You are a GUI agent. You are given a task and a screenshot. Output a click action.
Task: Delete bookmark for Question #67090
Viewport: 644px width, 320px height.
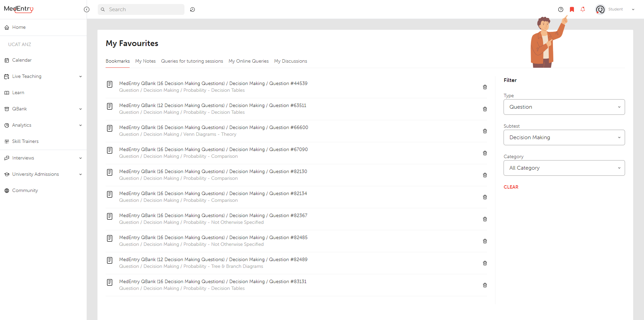point(485,153)
